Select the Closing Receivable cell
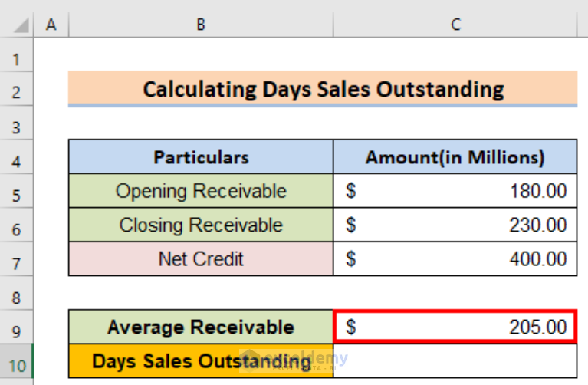 201,225
